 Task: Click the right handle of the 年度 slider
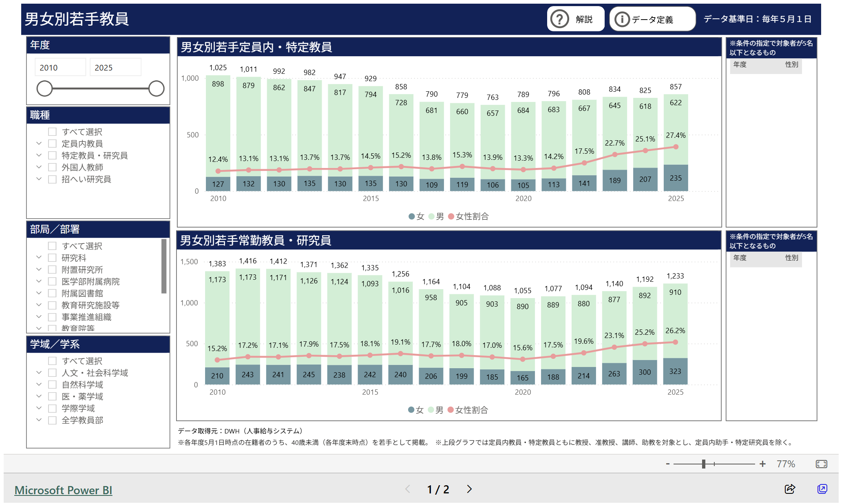[x=156, y=88]
